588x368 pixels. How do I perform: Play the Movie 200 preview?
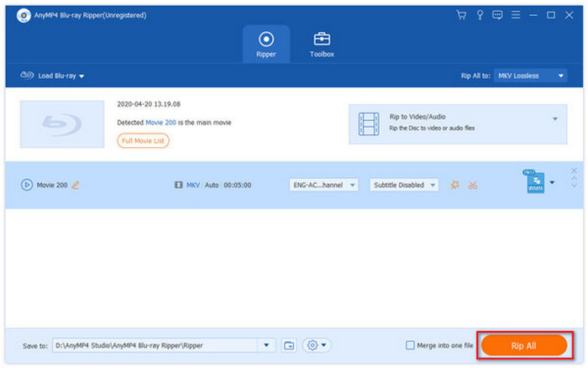27,184
